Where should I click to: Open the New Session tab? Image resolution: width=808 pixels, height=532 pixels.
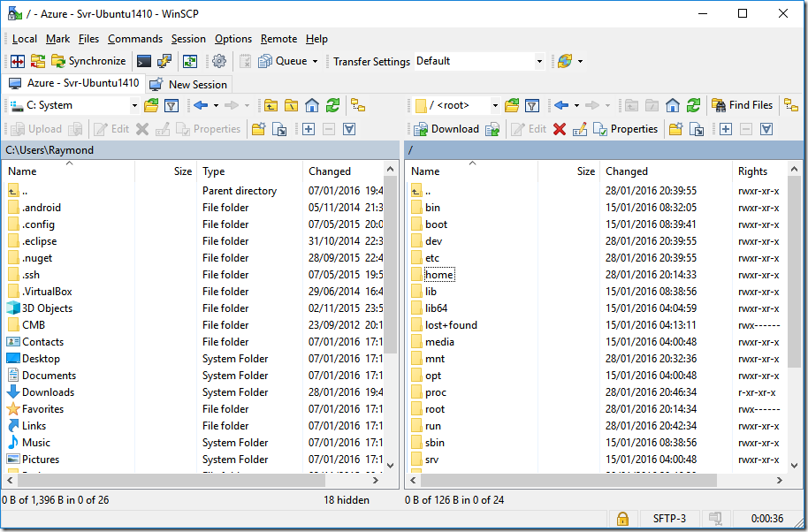pyautogui.click(x=188, y=85)
